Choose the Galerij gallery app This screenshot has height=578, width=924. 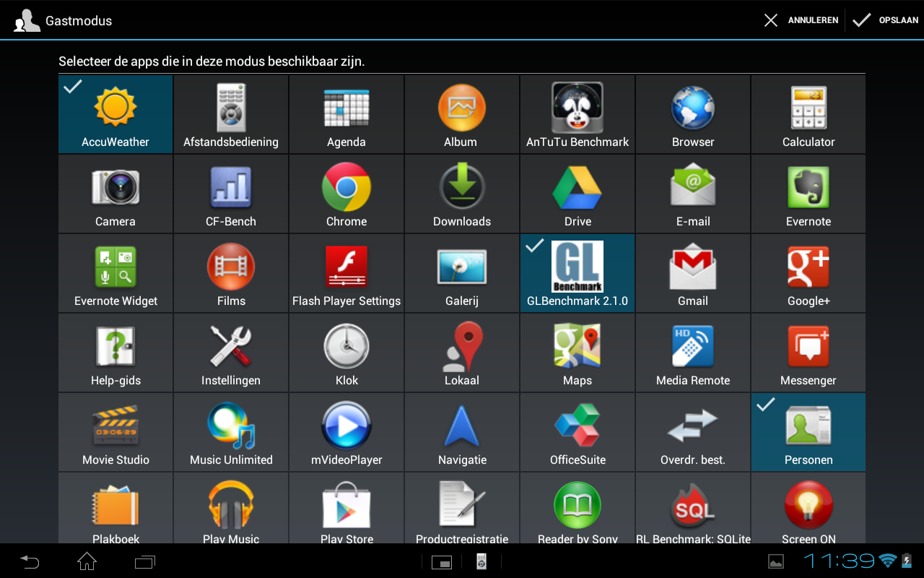tap(462, 273)
